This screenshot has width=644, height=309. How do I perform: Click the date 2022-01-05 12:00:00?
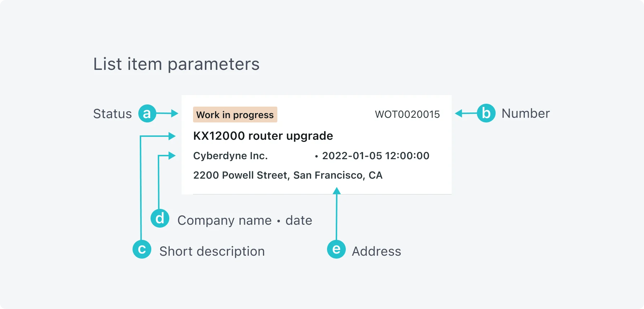point(376,156)
